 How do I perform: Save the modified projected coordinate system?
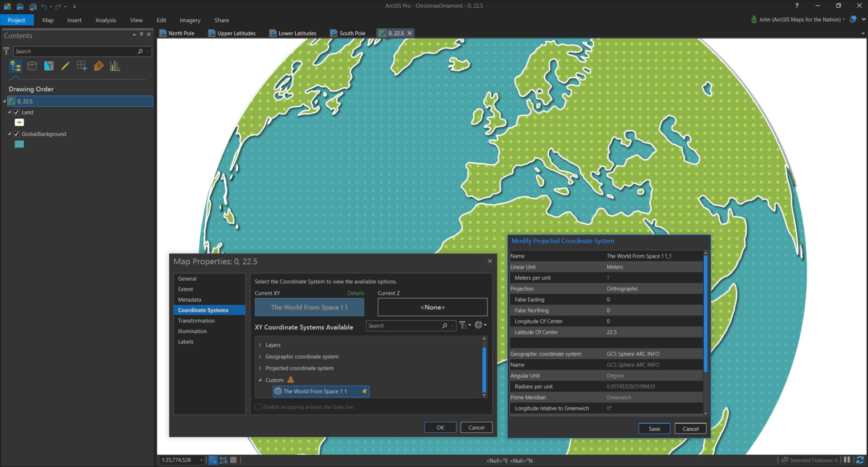654,429
